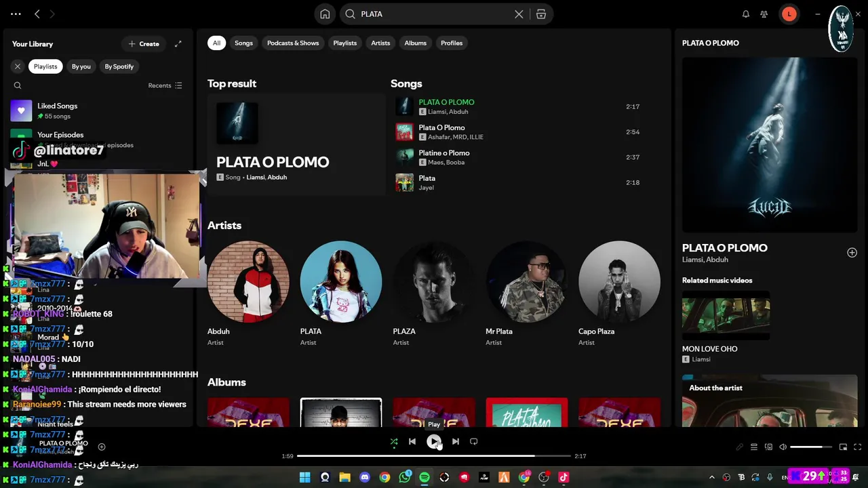Open the MON LOVE OHO music video
The height and width of the screenshot is (488, 868).
coord(726,329)
